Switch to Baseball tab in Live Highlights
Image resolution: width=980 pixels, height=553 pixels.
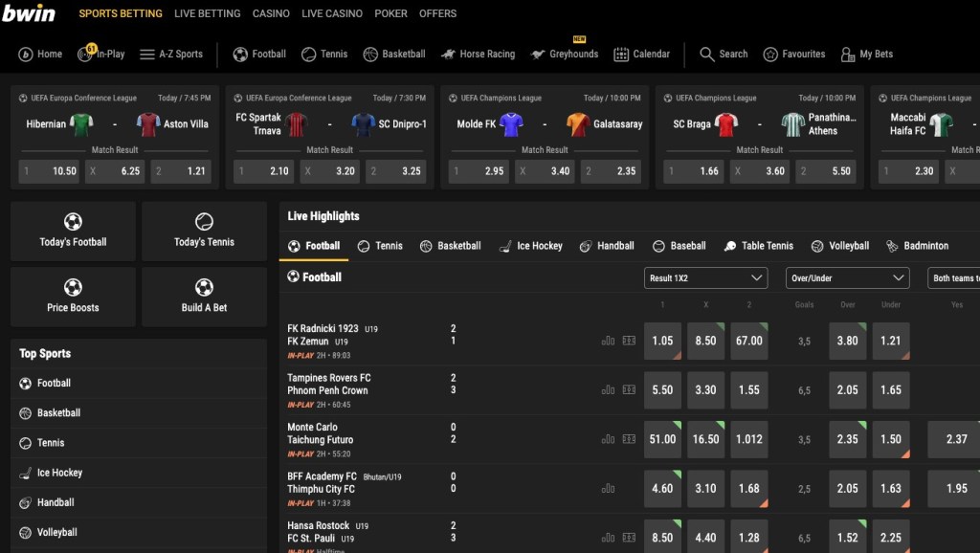point(679,246)
